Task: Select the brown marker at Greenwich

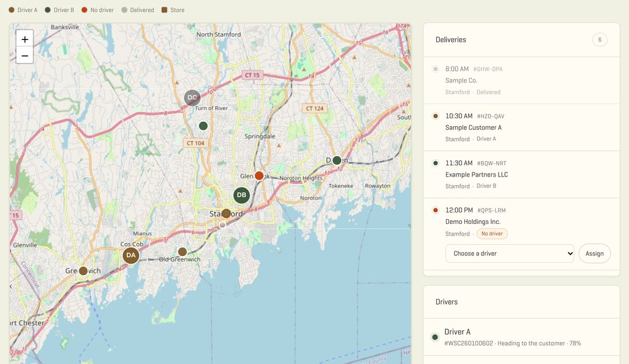Action: 83,271
